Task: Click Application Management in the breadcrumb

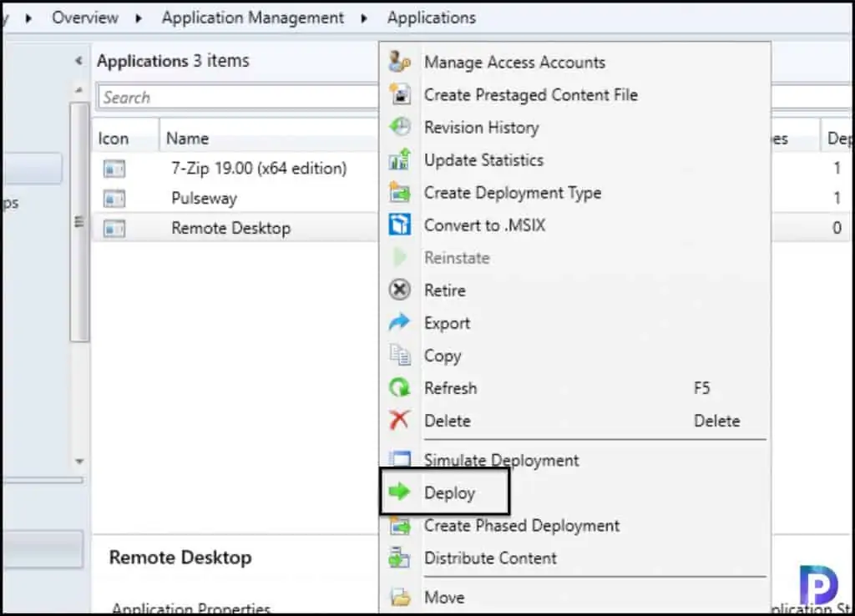Action: coord(252,18)
